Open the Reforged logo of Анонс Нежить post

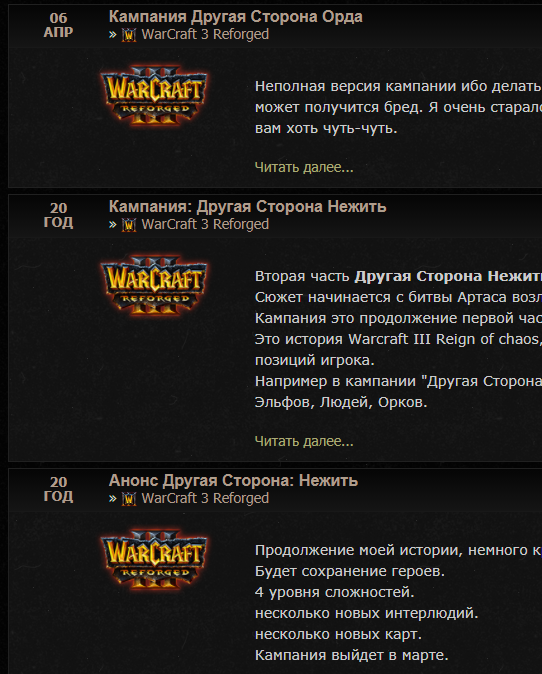tap(154, 559)
